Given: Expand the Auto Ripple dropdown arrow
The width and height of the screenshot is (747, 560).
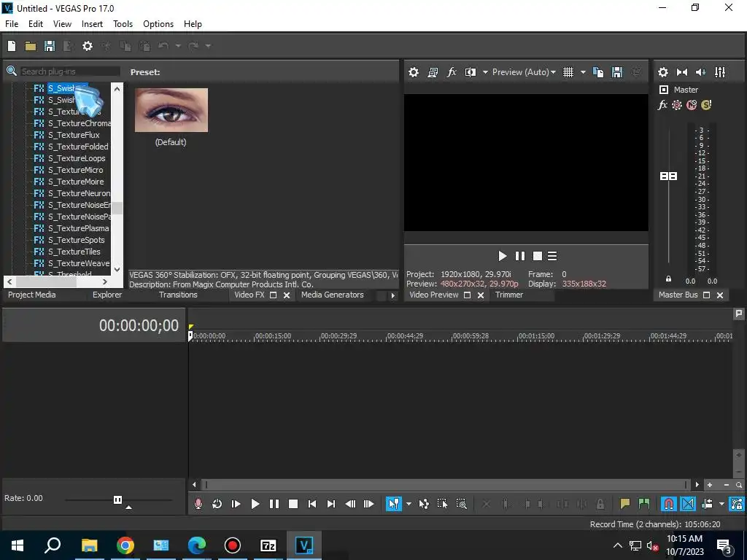Looking at the screenshot, I should point(721,504).
